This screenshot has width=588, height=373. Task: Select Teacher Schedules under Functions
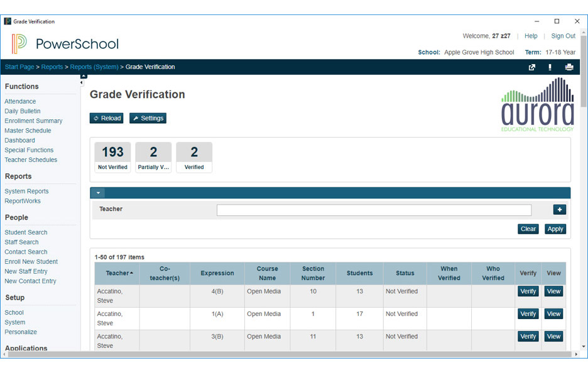[x=31, y=159]
